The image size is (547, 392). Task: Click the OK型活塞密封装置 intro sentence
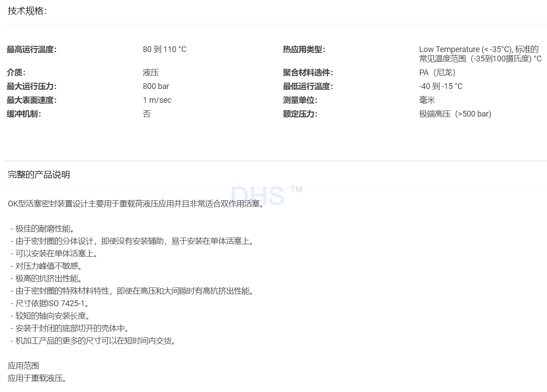pos(135,204)
